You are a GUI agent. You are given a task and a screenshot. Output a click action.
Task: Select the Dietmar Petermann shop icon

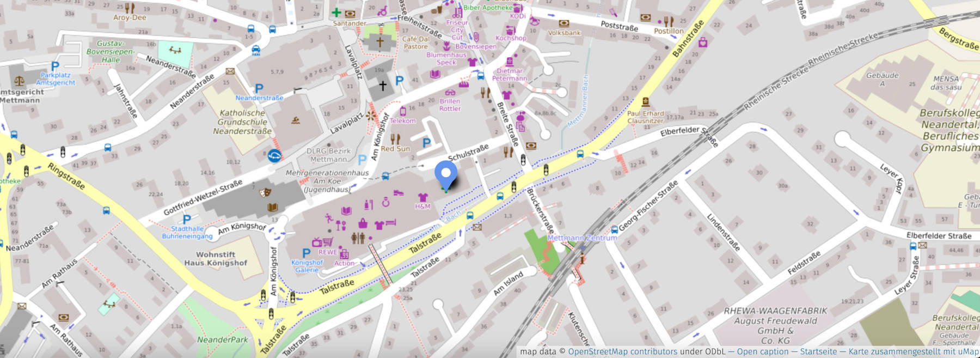point(510,62)
